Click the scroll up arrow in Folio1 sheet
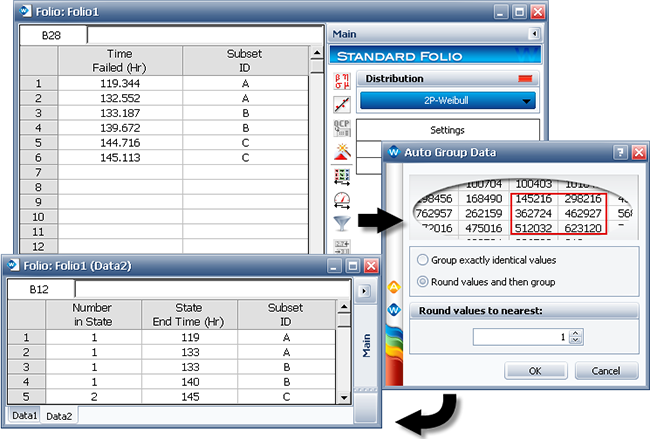This screenshot has width=650, height=439. coord(317,53)
